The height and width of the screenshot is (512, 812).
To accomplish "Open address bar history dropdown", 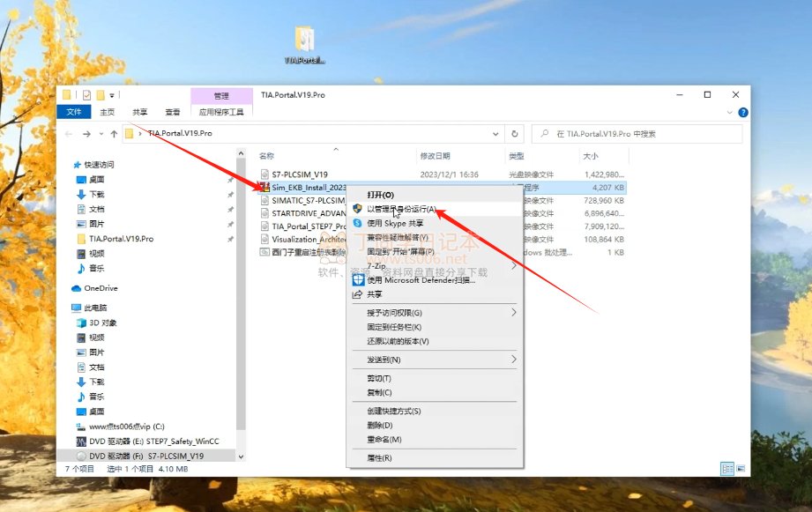I will (x=495, y=134).
